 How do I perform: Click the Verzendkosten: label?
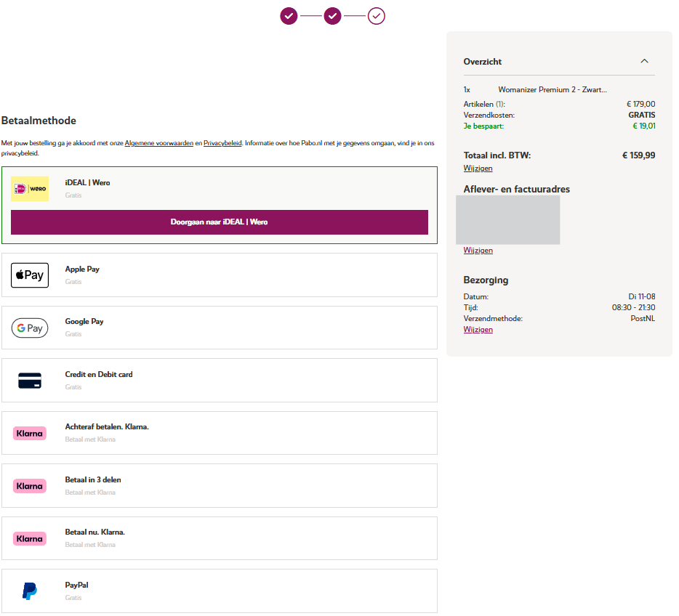(x=489, y=115)
